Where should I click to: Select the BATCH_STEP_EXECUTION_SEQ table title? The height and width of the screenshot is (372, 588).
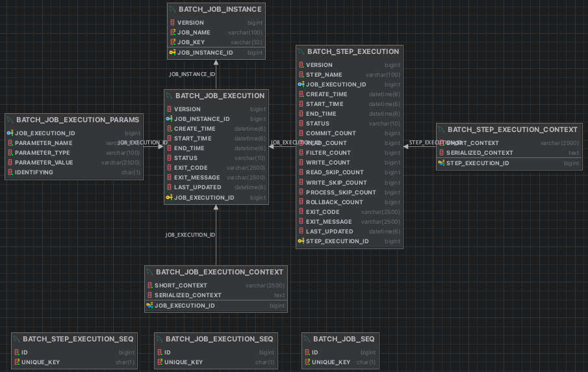pyautogui.click(x=78, y=339)
